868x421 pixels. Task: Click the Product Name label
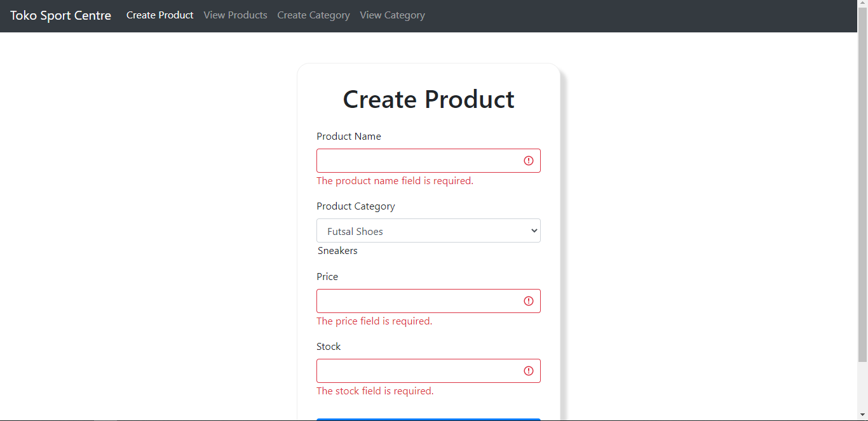349,137
